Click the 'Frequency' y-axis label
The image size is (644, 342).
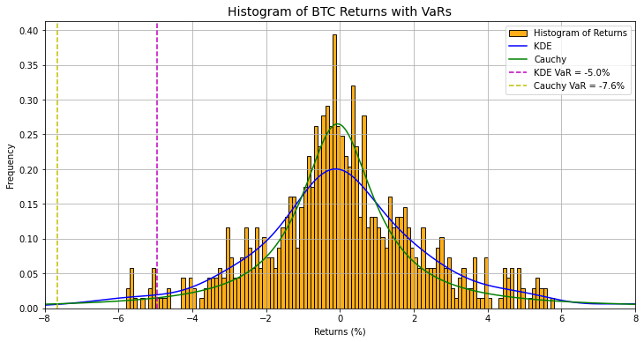point(11,166)
